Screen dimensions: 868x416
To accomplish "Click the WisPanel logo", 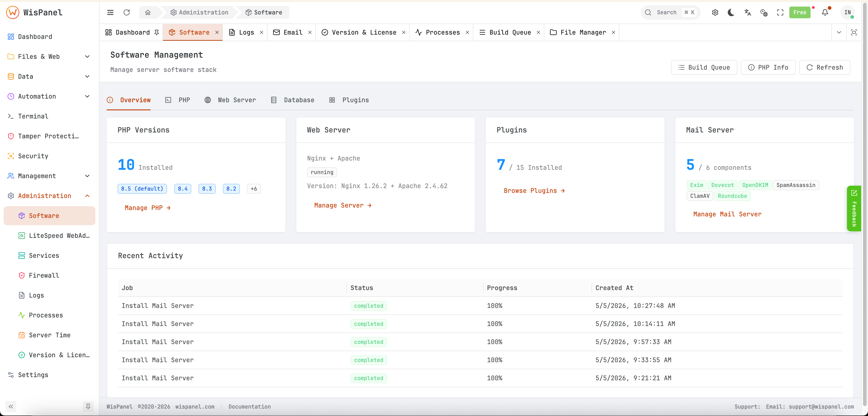I will [x=34, y=12].
